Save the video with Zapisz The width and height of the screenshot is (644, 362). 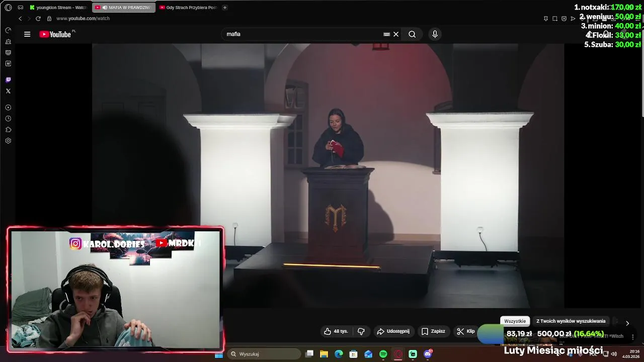pyautogui.click(x=433, y=331)
